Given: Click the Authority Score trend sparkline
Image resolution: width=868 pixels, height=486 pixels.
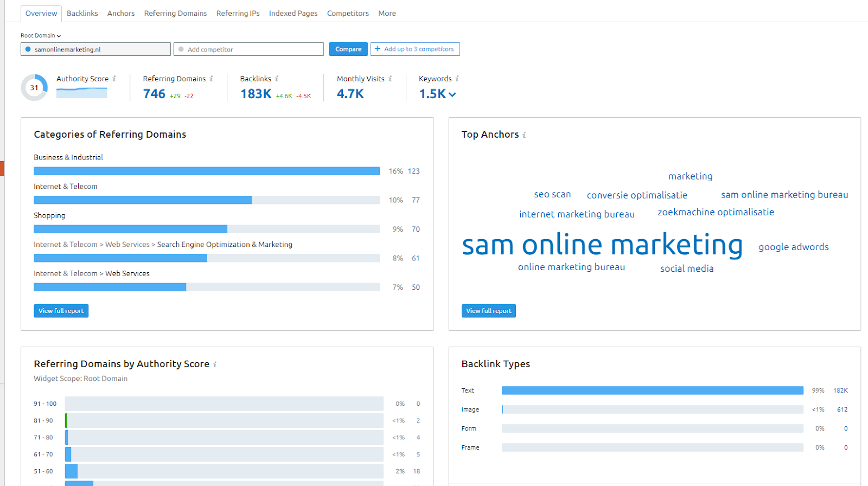Looking at the screenshot, I should pyautogui.click(x=82, y=93).
